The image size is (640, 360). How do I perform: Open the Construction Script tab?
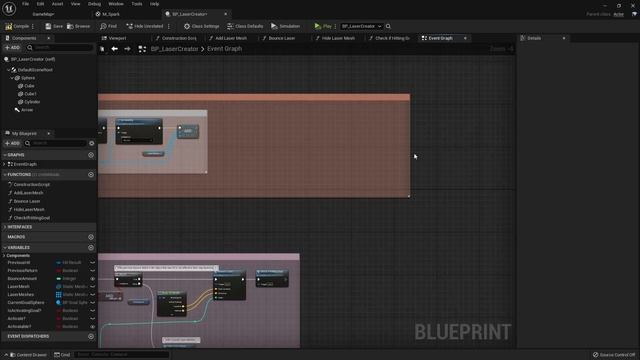(176, 38)
